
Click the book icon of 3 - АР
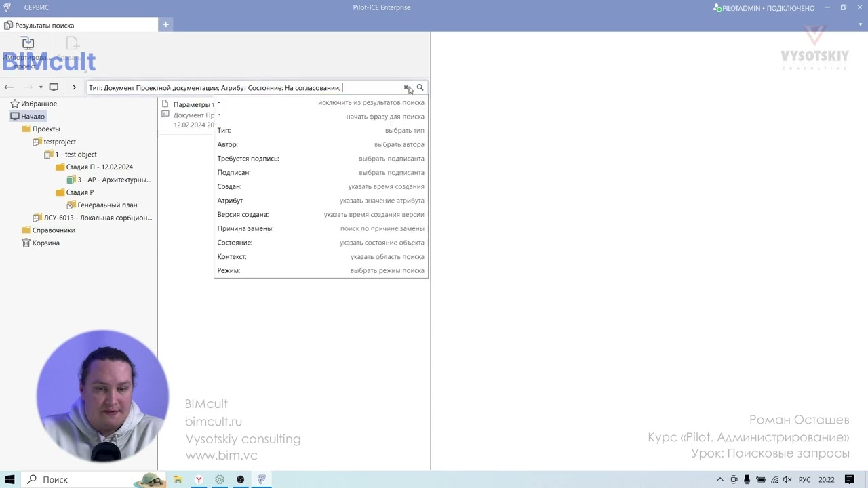click(71, 180)
